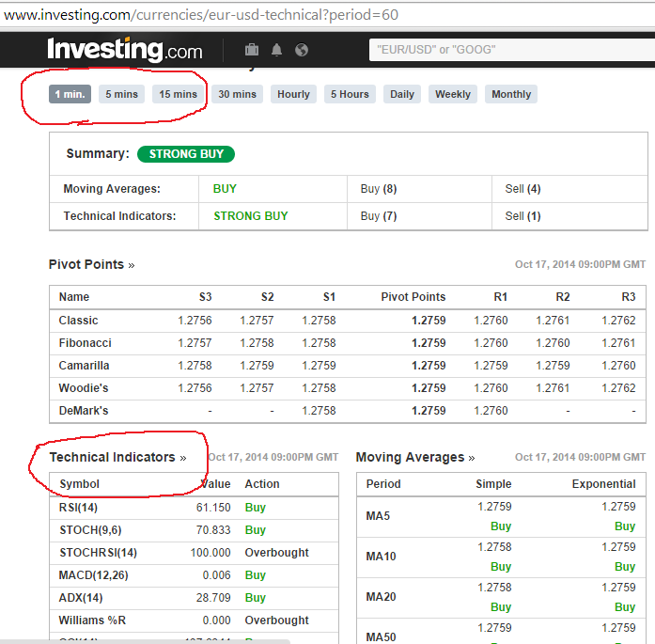The image size is (655, 644).
Task: Select the Camarilla pivot row name
Action: [84, 366]
